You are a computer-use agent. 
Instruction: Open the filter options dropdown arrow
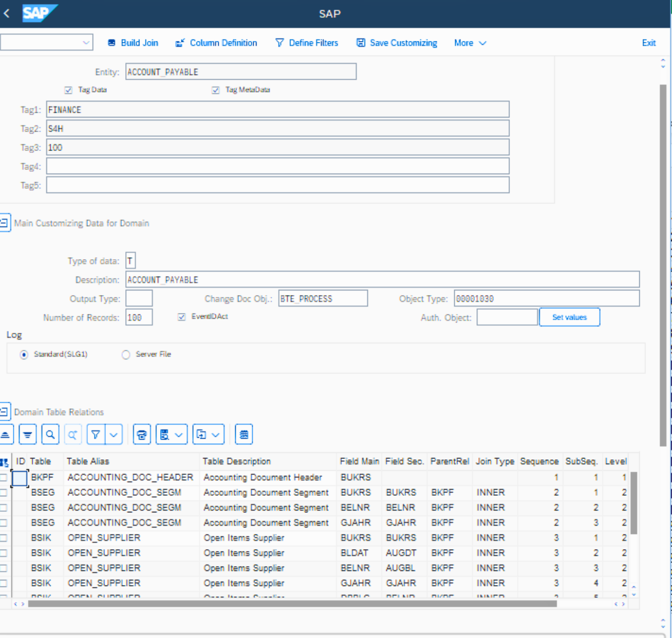coord(114,435)
